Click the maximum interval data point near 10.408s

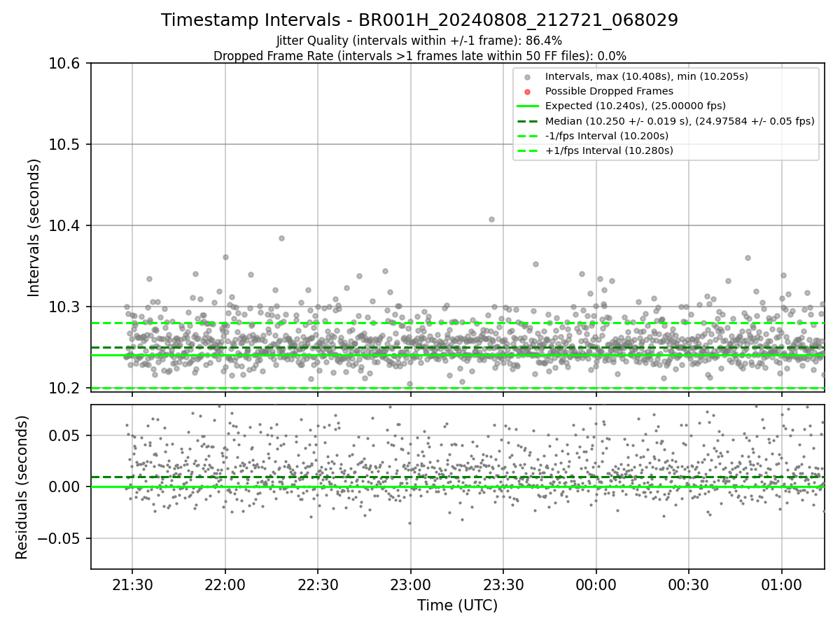[491, 219]
